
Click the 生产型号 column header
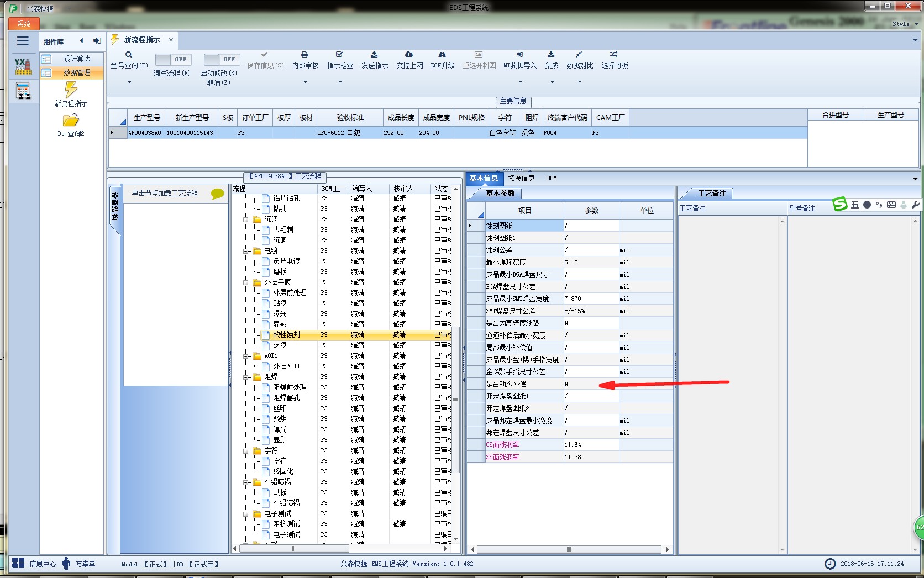tap(146, 118)
